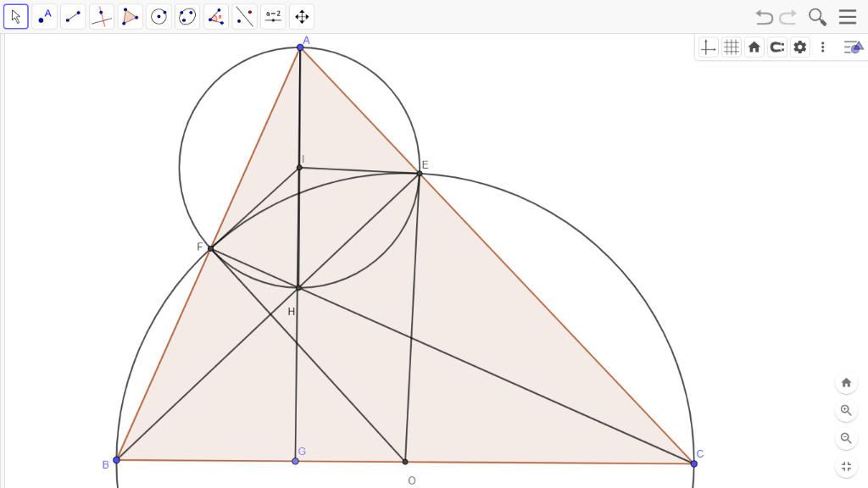Select the Perpendicular Line tool
This screenshot has width=868, height=488.
(x=102, y=17)
